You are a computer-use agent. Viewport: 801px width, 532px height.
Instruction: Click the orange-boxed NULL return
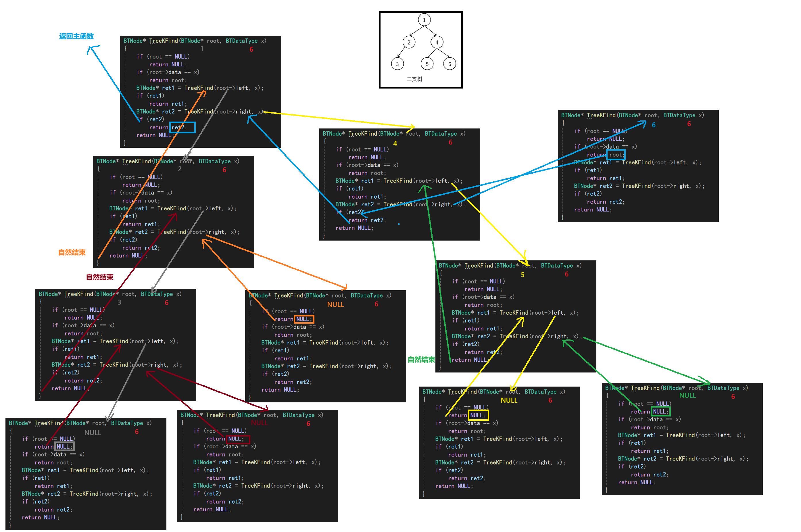coord(304,319)
